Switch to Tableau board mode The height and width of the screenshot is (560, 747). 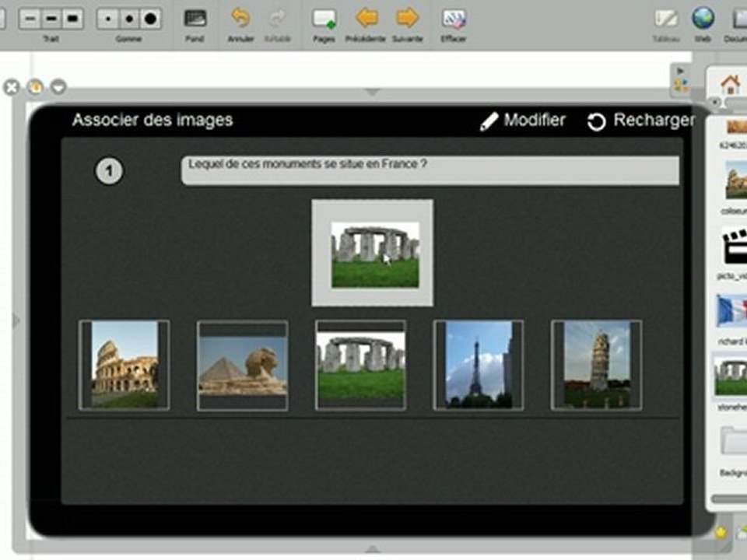coord(666,19)
